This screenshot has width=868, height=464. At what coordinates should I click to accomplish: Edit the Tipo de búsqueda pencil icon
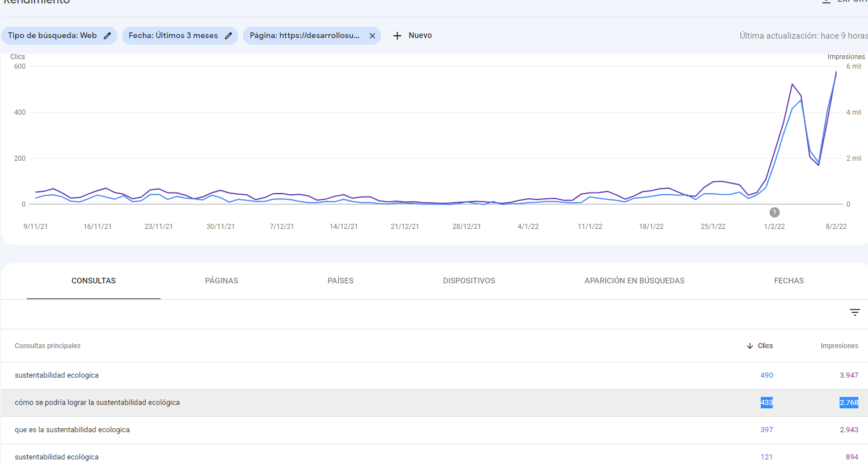pos(107,36)
